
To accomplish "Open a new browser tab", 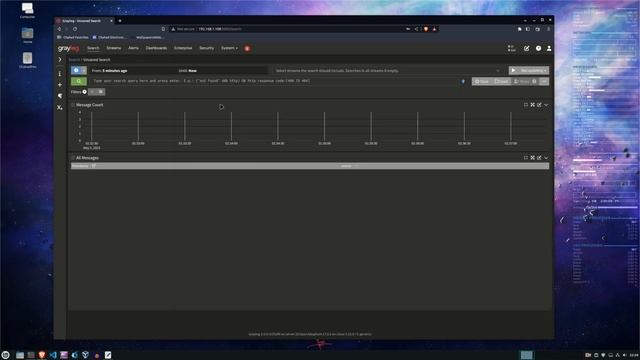I will pyautogui.click(x=120, y=20).
